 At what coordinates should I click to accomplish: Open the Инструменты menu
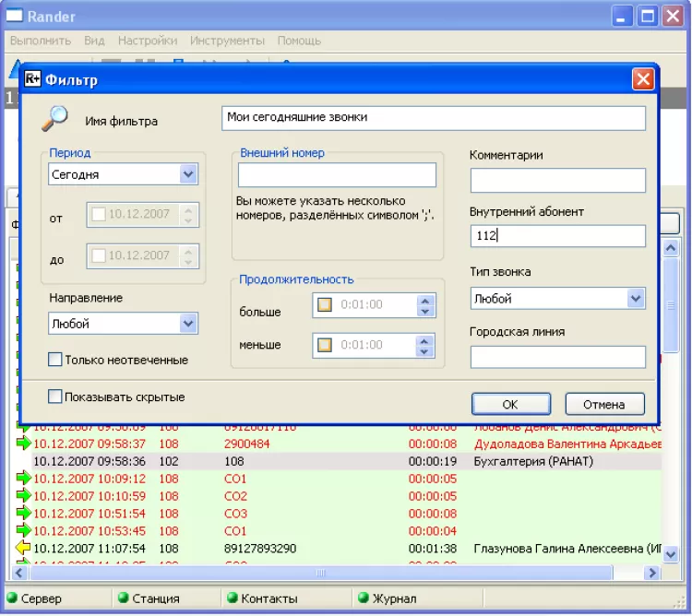[227, 41]
